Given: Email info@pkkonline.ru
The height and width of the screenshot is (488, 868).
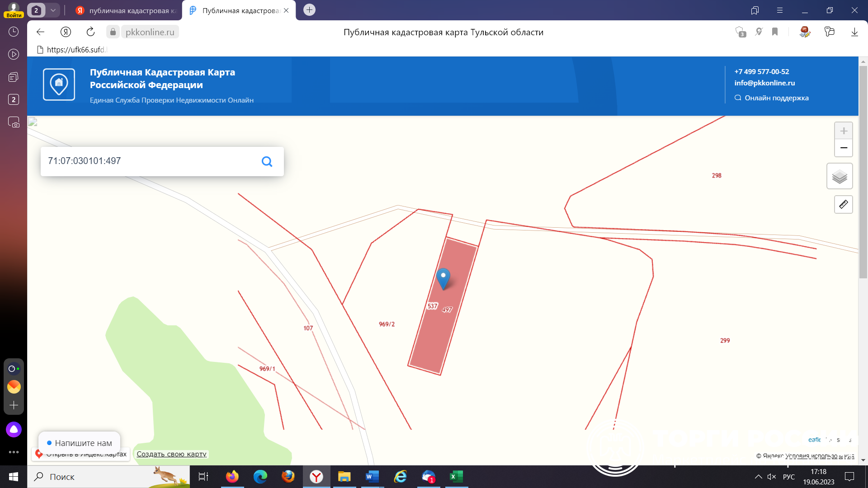Looking at the screenshot, I should click(764, 83).
